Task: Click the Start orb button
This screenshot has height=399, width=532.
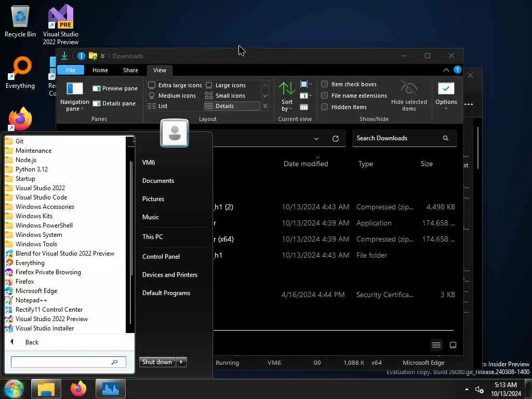Action: pos(14,389)
